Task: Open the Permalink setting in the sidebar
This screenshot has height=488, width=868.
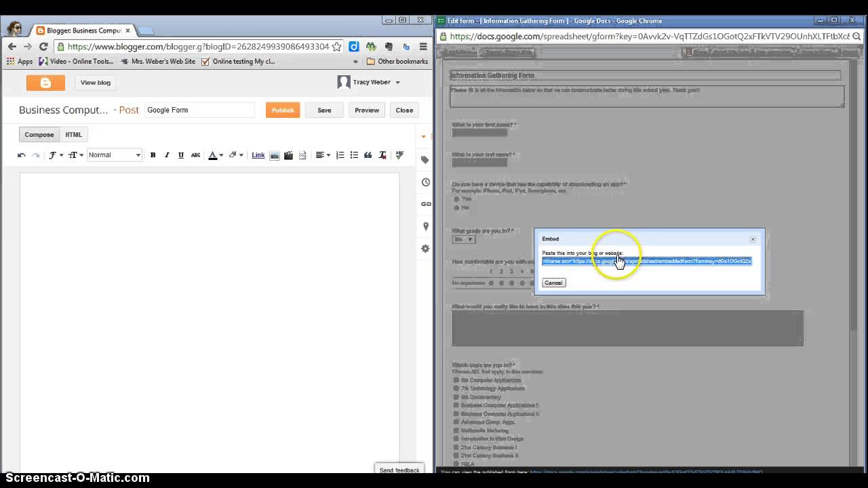Action: 426,204
